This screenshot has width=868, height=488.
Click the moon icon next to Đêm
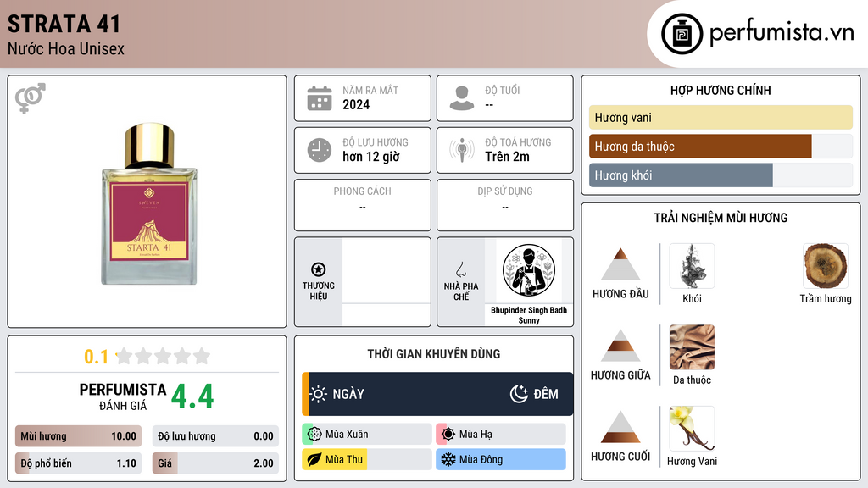tap(519, 394)
